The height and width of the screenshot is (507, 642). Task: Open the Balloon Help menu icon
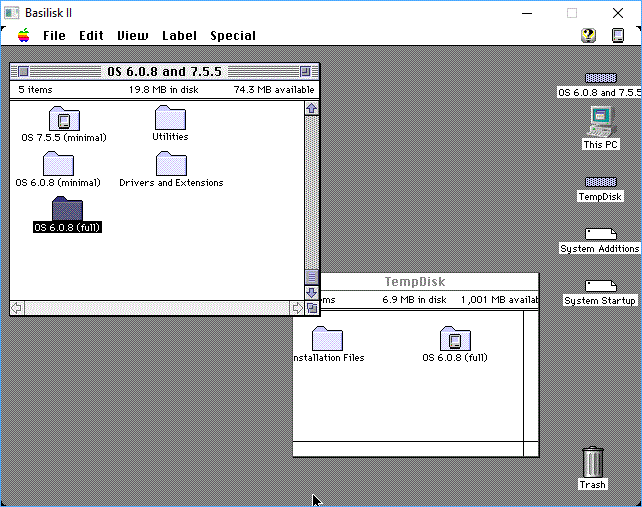pos(588,35)
